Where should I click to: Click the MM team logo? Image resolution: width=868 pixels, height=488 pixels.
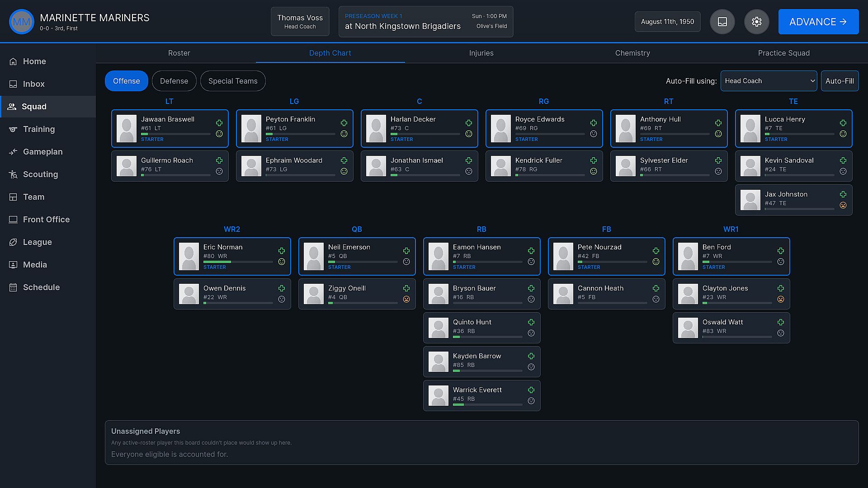pos(22,22)
